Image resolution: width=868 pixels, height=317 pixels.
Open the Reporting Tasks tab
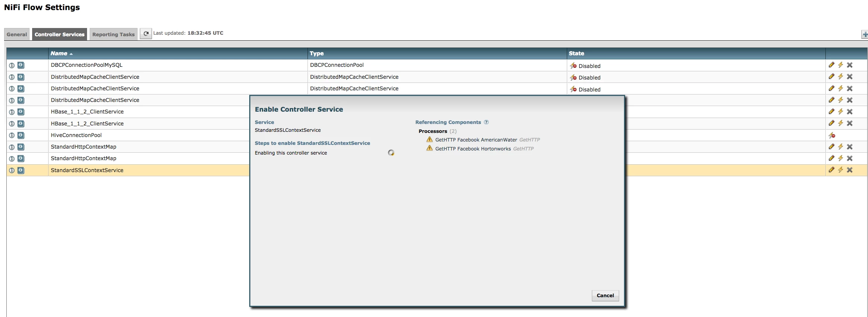point(113,34)
